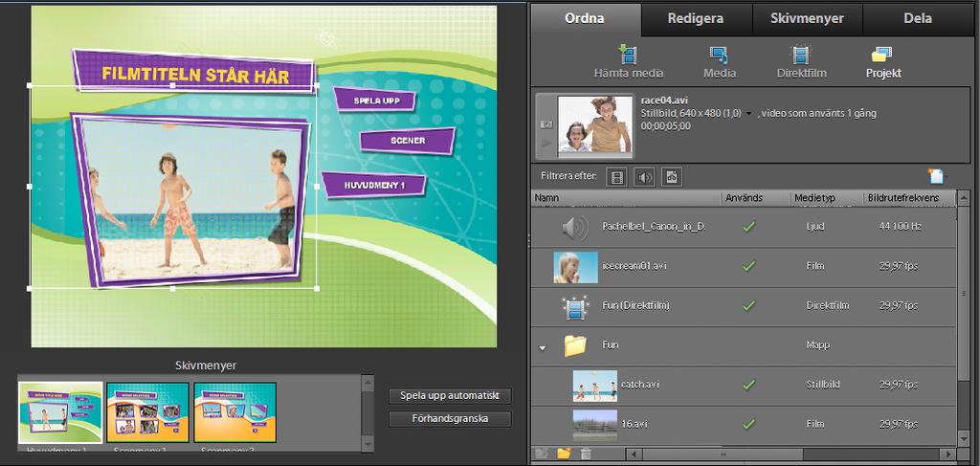
Task: Select the HUVUDMENY 1 menu button
Action: pos(374,186)
